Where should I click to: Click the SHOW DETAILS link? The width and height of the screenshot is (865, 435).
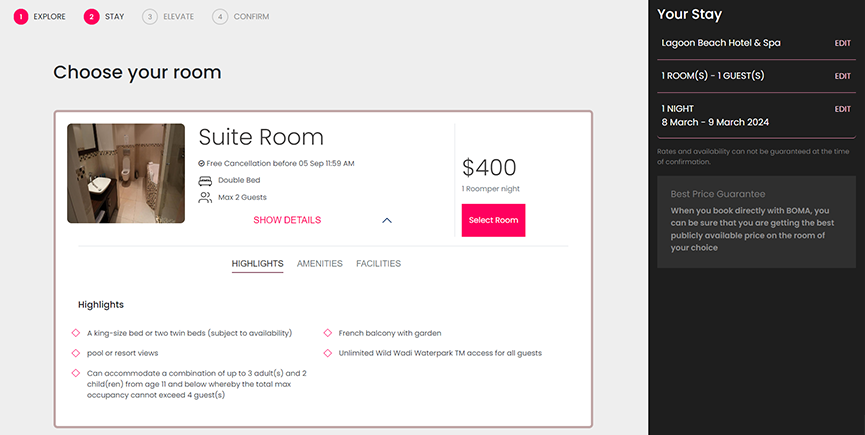point(287,220)
